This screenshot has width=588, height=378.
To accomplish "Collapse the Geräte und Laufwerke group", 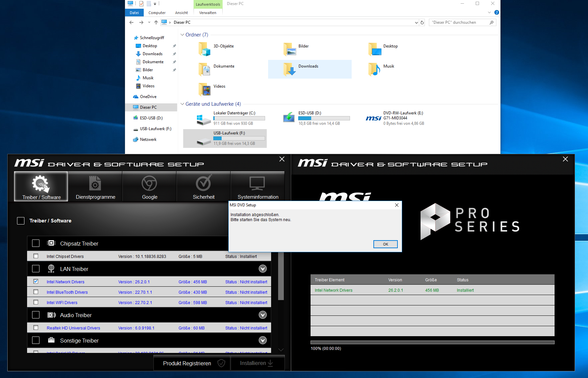I will [x=182, y=104].
